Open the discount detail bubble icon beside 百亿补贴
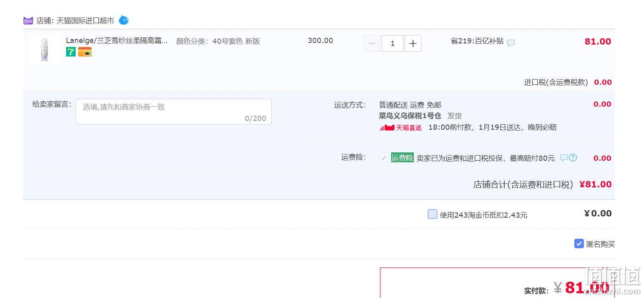Screen dimensions: 644x298 [511, 43]
